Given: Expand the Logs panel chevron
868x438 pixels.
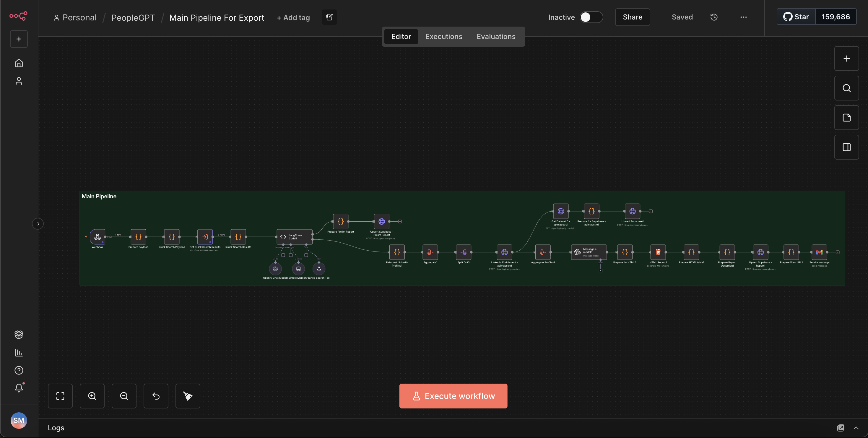Looking at the screenshot, I should [x=856, y=428].
